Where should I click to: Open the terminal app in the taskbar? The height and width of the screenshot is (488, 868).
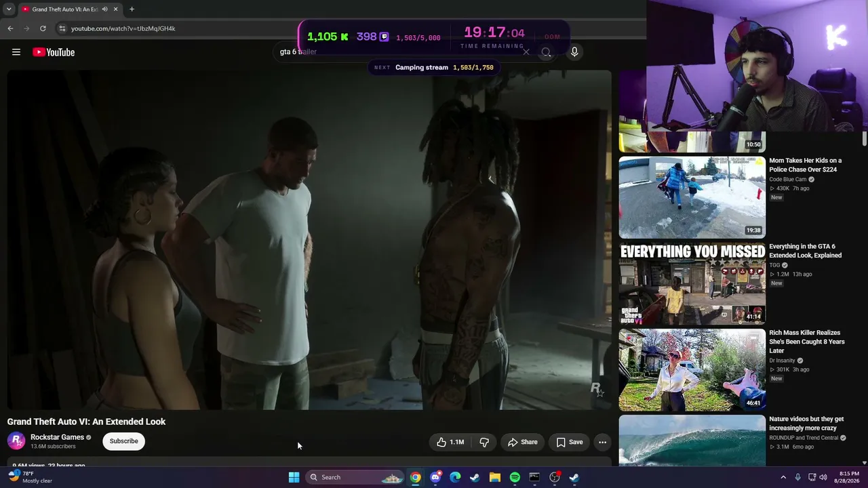[x=534, y=477]
